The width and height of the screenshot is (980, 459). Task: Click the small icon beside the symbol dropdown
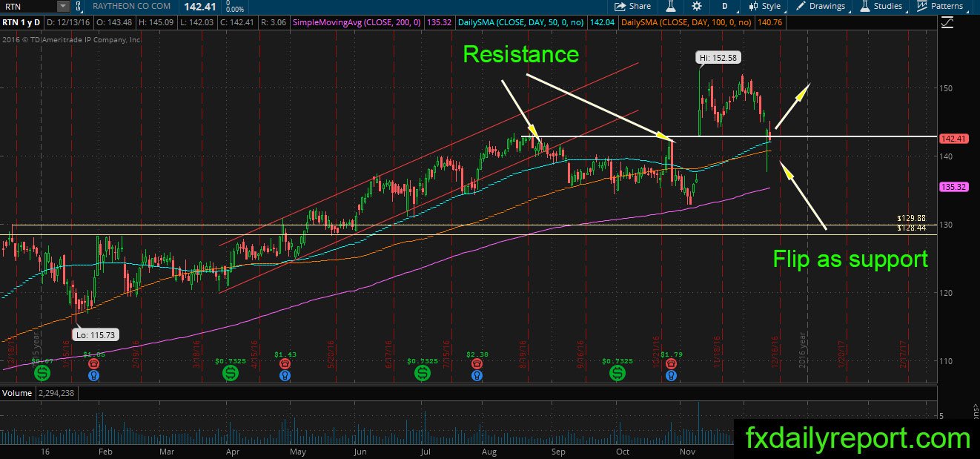pyautogui.click(x=79, y=6)
